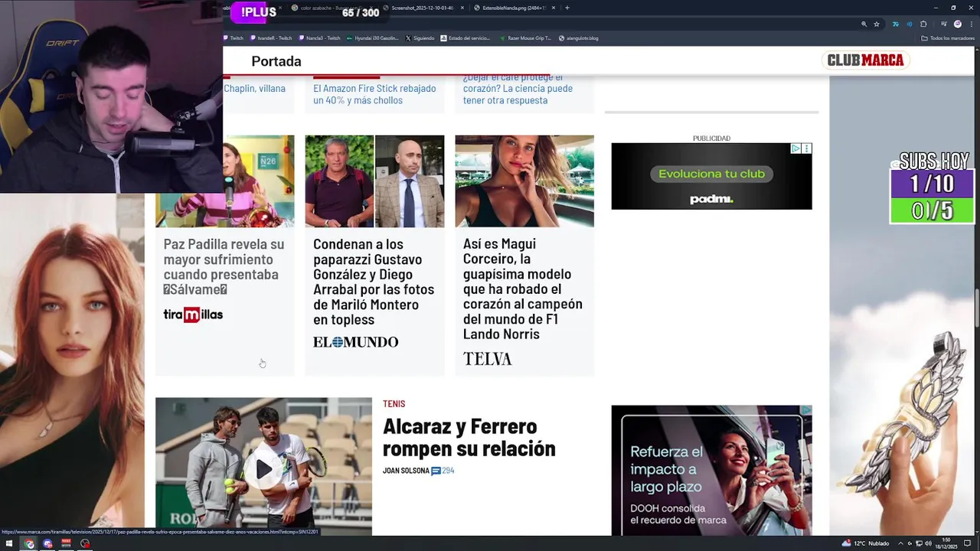Click the Portada section heading
This screenshot has width=980, height=551.
click(x=276, y=61)
